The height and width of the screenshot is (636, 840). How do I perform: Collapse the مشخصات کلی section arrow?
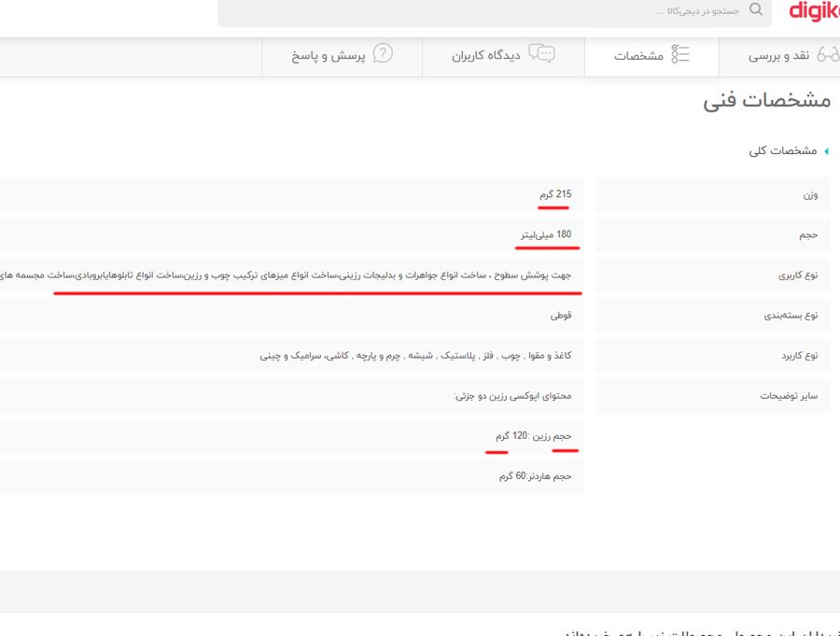coord(827,151)
